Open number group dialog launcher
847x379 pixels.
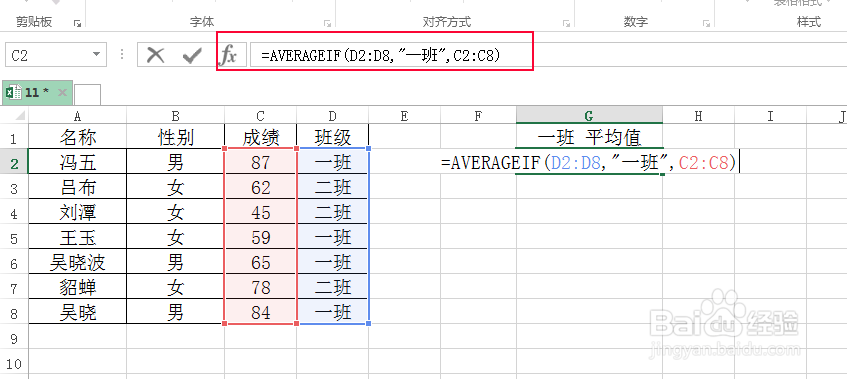pos(706,23)
